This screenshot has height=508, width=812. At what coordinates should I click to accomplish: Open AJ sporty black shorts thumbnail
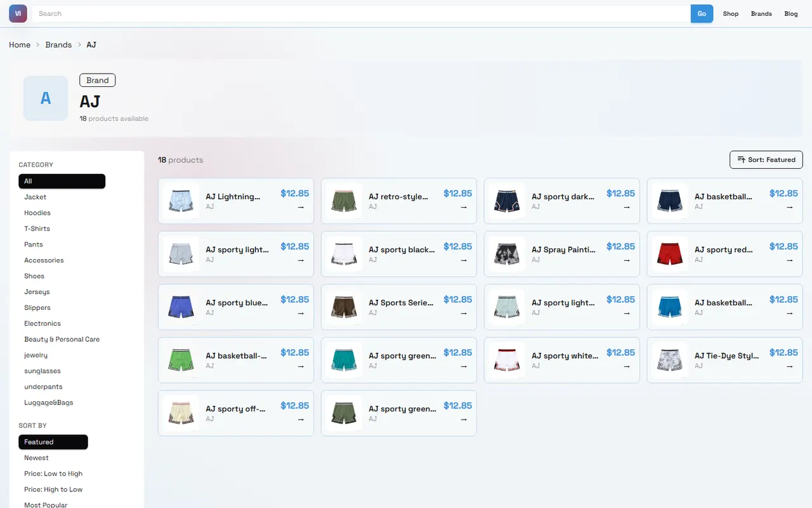coord(344,254)
